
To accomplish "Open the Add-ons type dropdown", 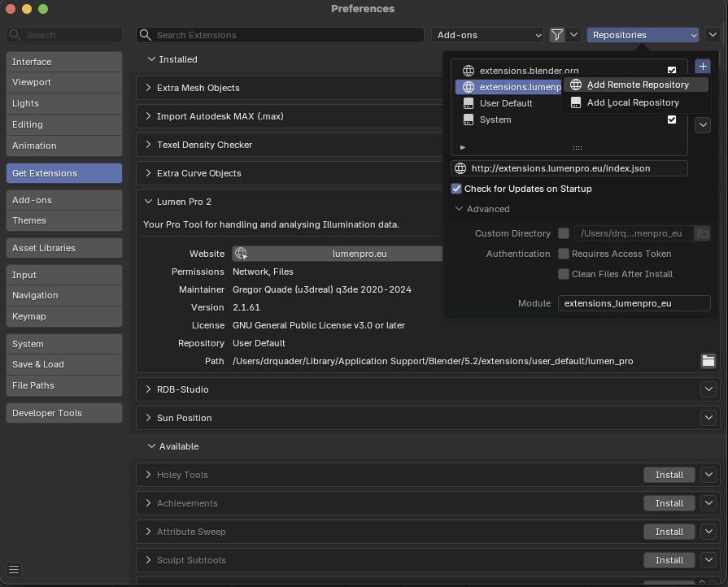I will pyautogui.click(x=487, y=35).
